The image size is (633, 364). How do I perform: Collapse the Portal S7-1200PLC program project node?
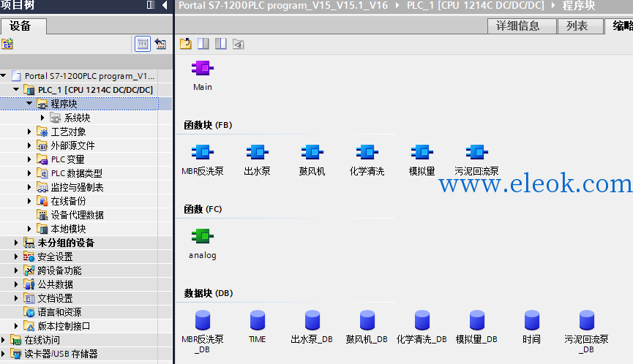click(3, 75)
